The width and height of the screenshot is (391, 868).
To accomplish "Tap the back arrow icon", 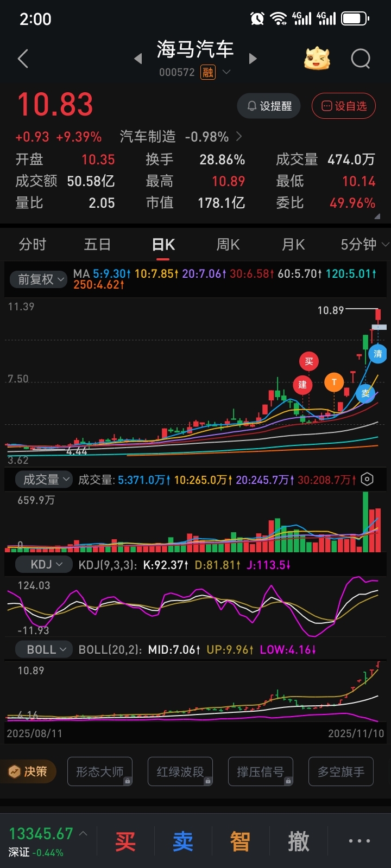I will coord(23,59).
